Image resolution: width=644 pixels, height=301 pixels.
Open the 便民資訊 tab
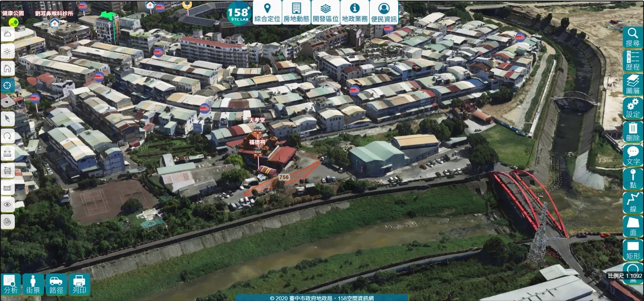(x=384, y=12)
